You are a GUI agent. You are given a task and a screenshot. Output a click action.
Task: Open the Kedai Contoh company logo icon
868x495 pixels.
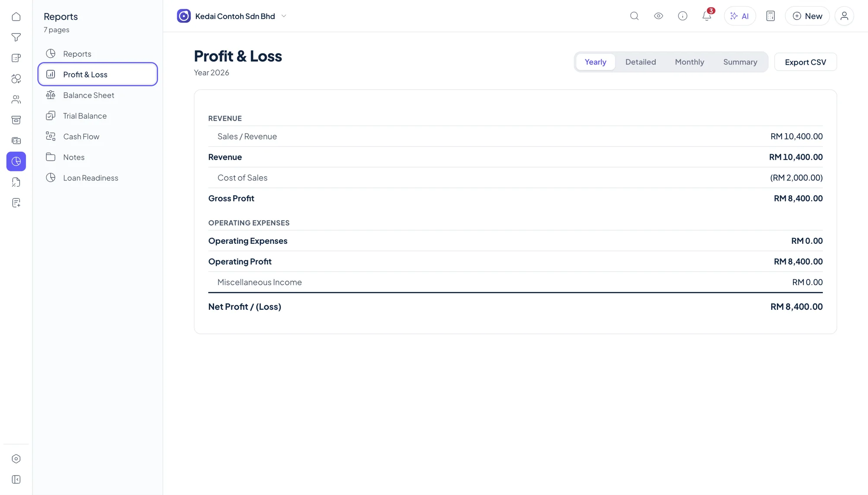pos(184,16)
